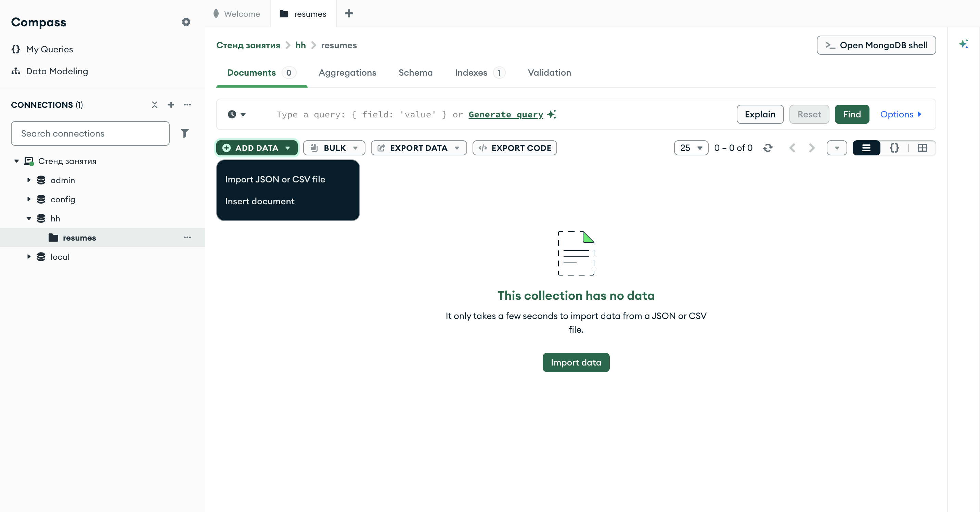Open Aggregations tab
Image resolution: width=980 pixels, height=512 pixels.
point(347,73)
